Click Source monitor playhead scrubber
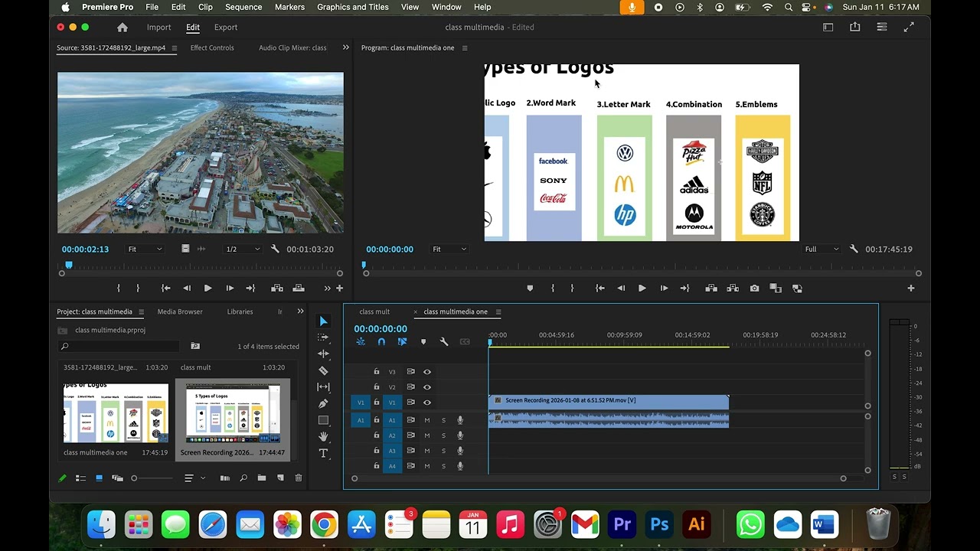Screen dimensions: 980x551 [69, 265]
